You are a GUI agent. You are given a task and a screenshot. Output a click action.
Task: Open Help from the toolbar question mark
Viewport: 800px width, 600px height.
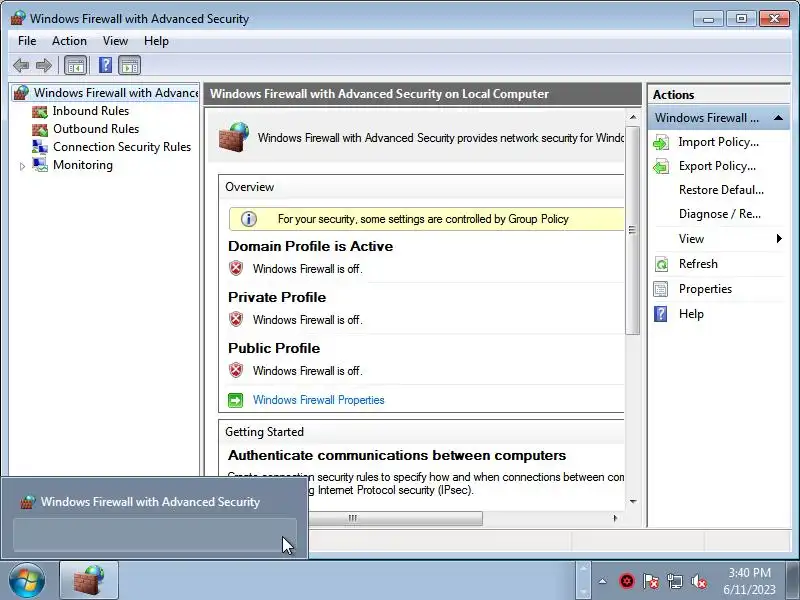(105, 65)
